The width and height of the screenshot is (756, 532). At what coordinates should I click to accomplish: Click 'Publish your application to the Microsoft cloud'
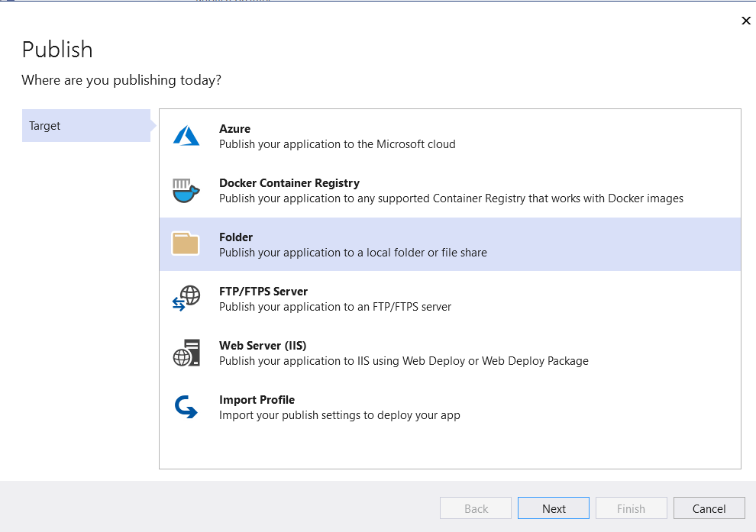[338, 144]
